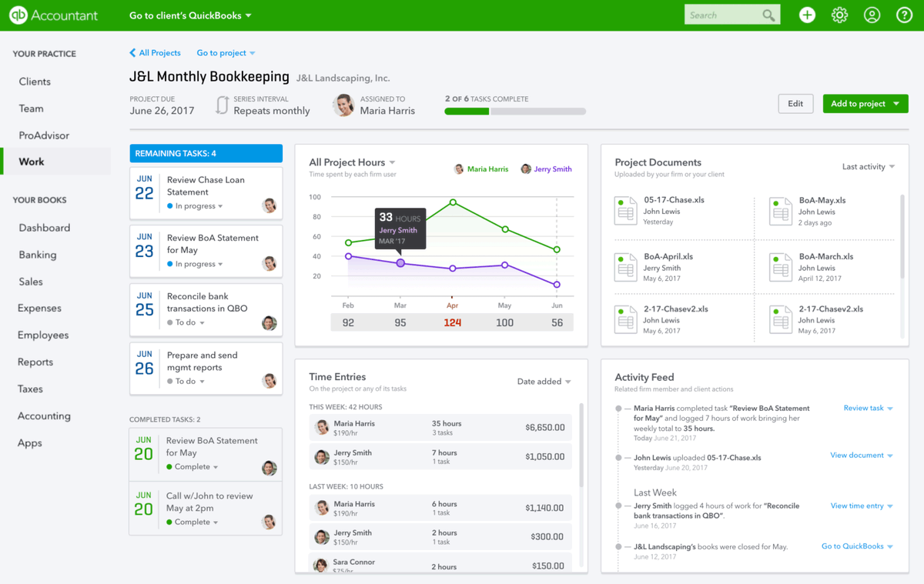The image size is (924, 584).
Task: Click the Time Entries scrollbar
Action: tap(581, 445)
